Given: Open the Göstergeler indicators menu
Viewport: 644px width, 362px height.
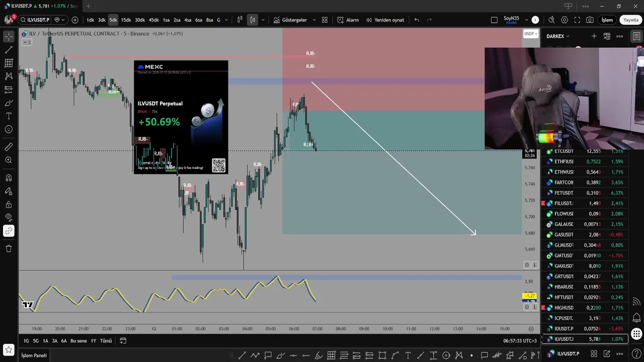Looking at the screenshot, I should tap(290, 20).
